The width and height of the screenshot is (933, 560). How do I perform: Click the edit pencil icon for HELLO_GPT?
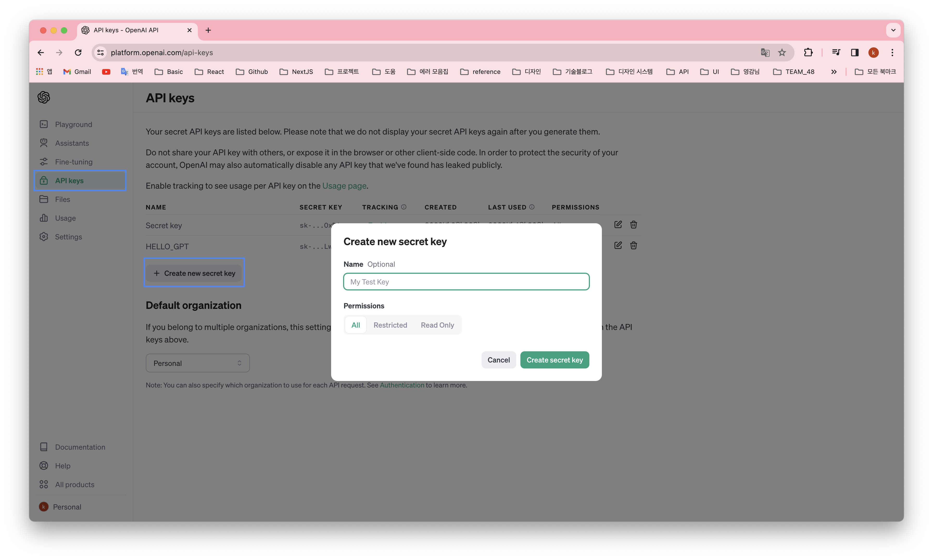pos(618,245)
